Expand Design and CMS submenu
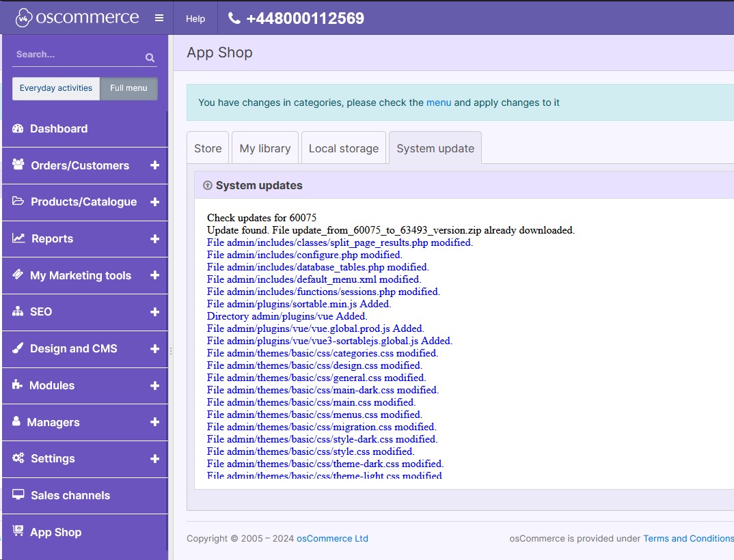Screen dimensions: 734x560 coord(155,348)
